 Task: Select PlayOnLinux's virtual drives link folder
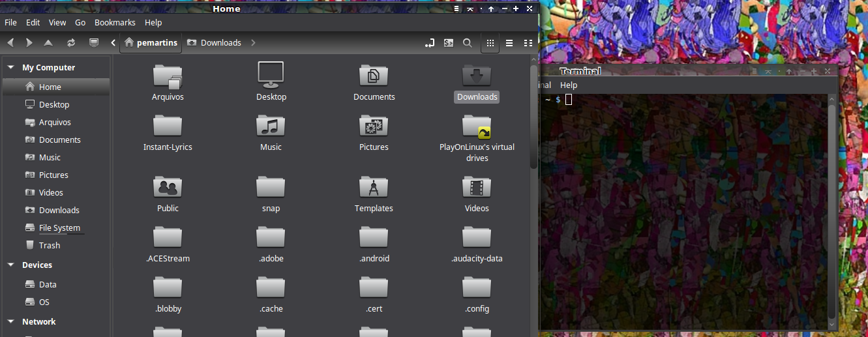tap(477, 126)
